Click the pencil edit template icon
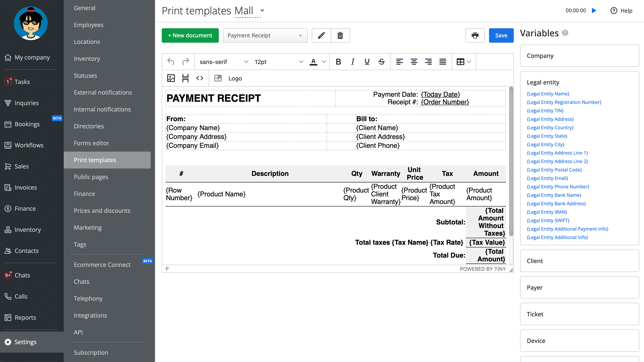The height and width of the screenshot is (362, 644). pyautogui.click(x=321, y=35)
